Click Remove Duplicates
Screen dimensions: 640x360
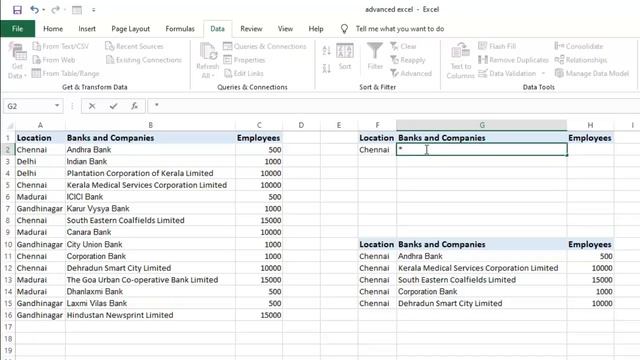tap(513, 60)
